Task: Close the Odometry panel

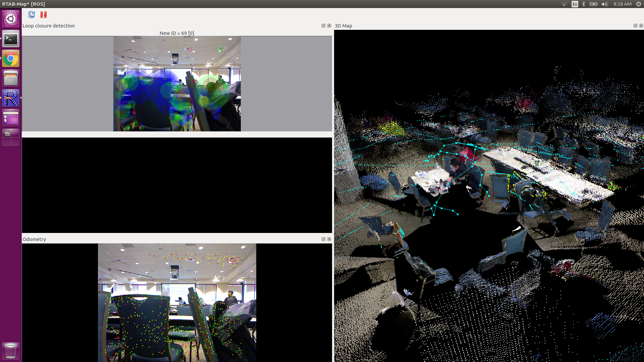Action: pos(329,239)
